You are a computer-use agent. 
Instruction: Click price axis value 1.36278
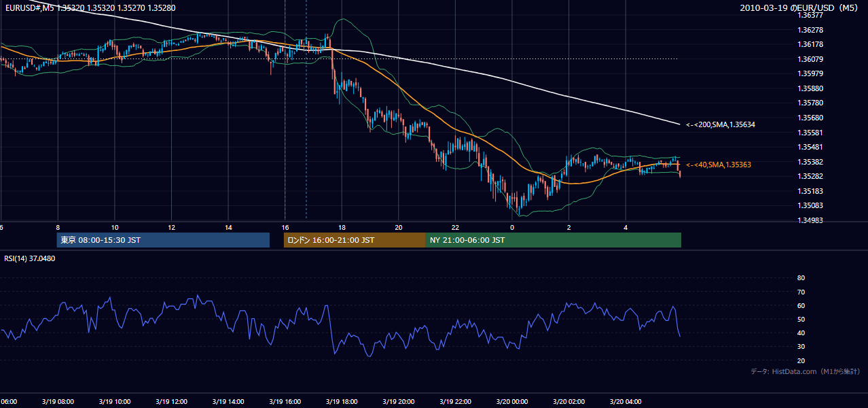tap(812, 30)
